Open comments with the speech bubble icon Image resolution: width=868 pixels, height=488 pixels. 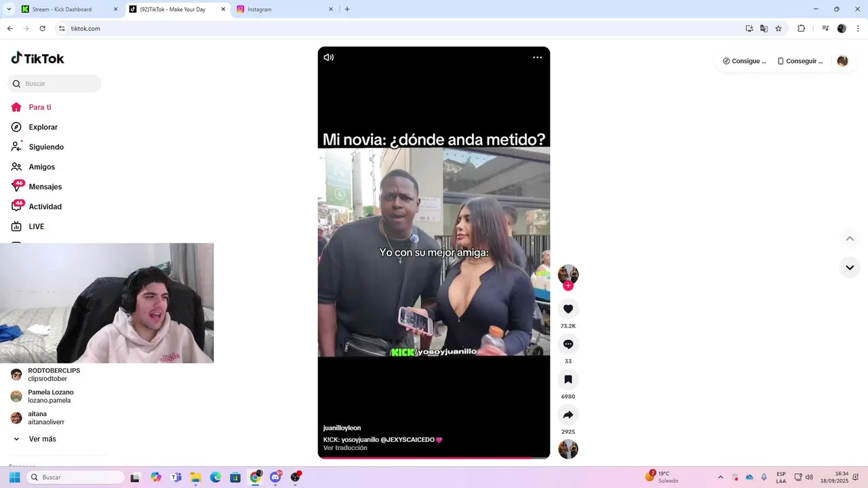[568, 344]
